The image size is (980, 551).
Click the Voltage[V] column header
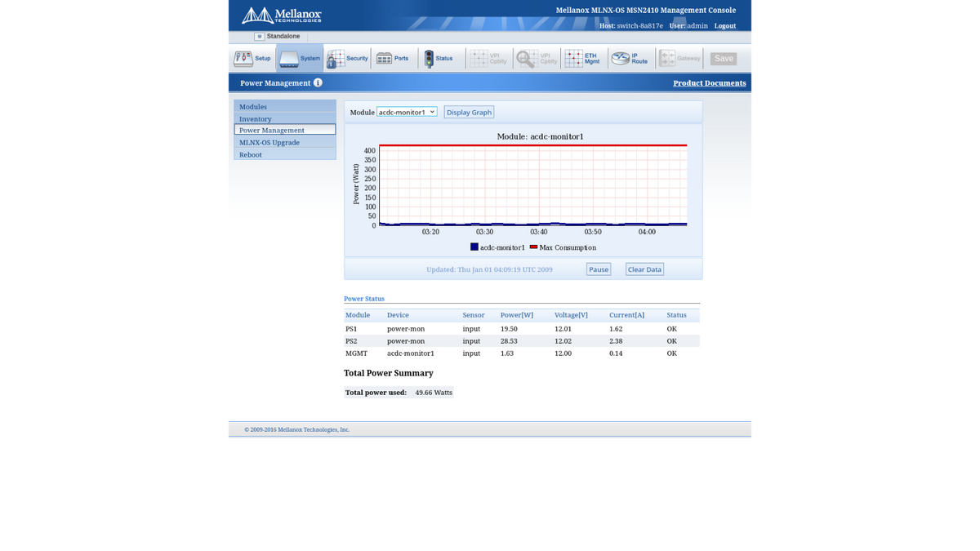(x=571, y=315)
